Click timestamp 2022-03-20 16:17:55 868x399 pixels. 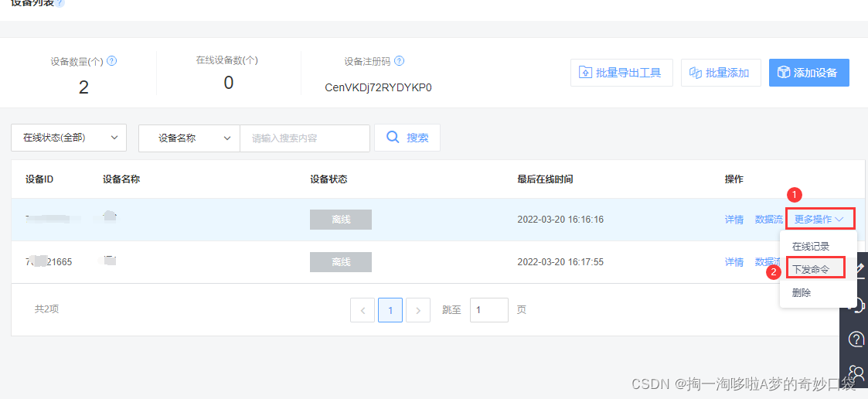(560, 262)
